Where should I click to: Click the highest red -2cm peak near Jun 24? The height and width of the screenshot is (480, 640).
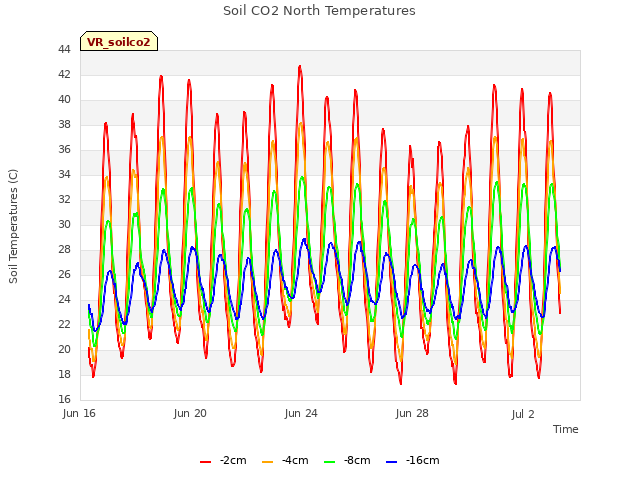coord(300,66)
